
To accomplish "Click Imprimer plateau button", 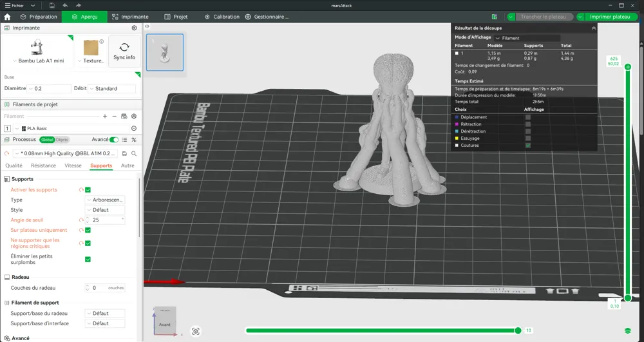I will pyautogui.click(x=610, y=17).
